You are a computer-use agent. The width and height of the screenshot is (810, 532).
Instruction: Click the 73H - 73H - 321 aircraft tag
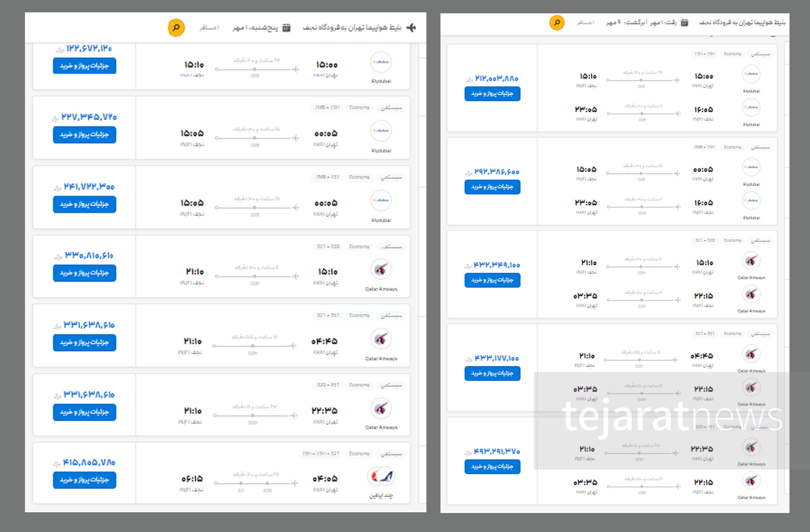(320, 453)
